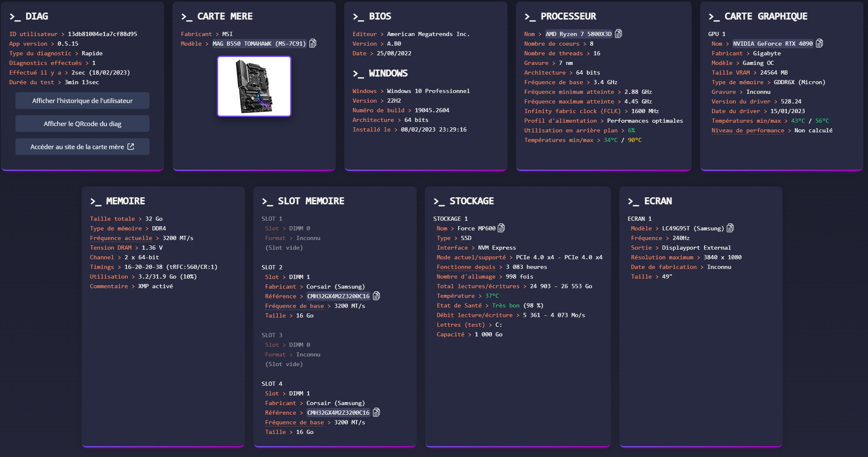
Task: Click the PCIe 4.0 x4 - PCIe 4.0 x4 mode value
Action: coord(559,257)
